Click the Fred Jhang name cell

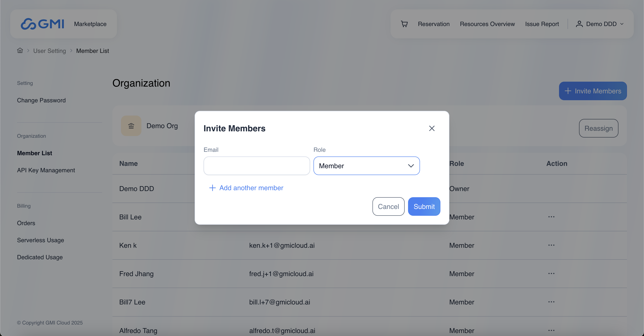(x=136, y=274)
